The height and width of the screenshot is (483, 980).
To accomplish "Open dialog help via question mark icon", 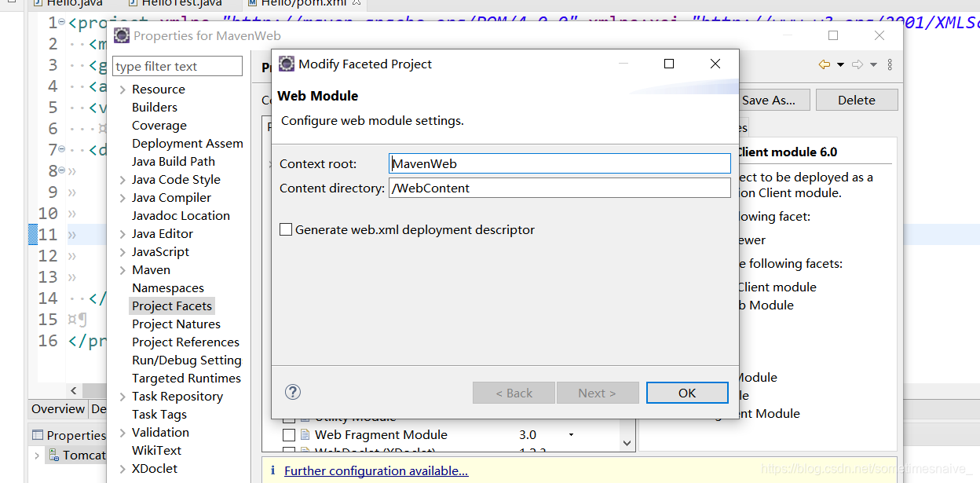I will [293, 392].
